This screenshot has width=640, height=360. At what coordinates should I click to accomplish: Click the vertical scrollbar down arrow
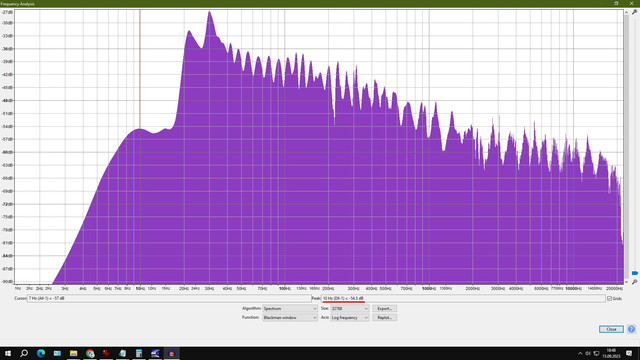(x=626, y=282)
